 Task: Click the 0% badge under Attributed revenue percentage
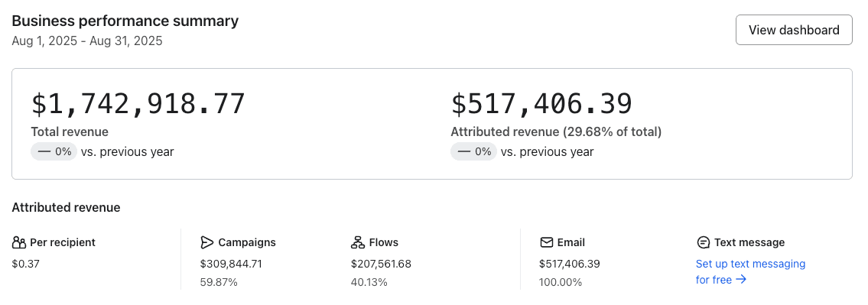point(474,151)
